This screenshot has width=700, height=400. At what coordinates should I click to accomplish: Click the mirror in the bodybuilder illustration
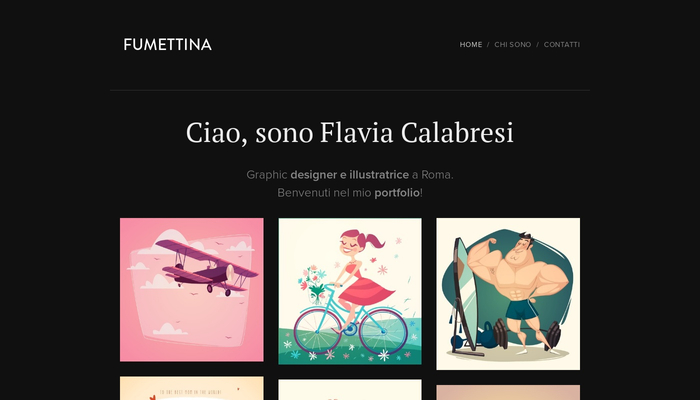464,295
